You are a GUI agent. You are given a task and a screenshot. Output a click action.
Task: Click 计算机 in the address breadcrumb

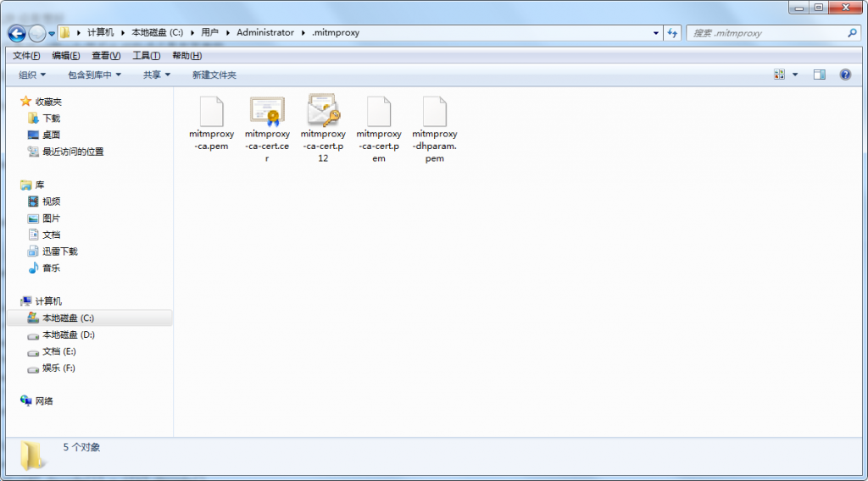tap(100, 33)
